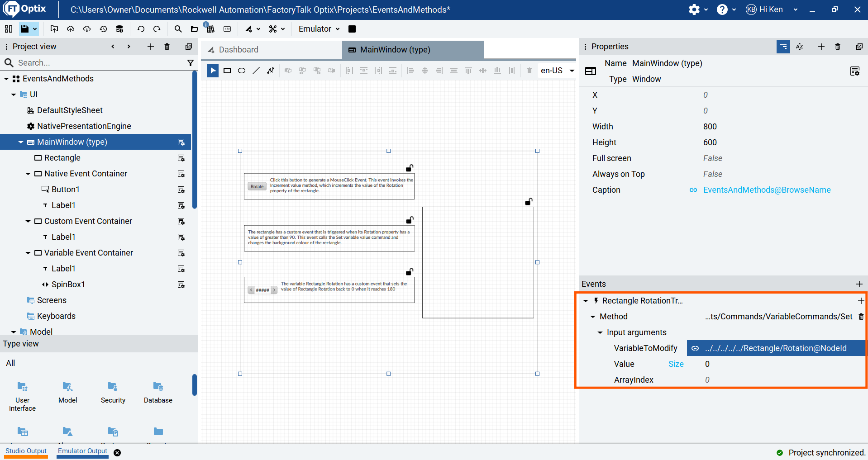This screenshot has height=460, width=868.
Task: Toggle the pointer selection tool
Action: tap(213, 71)
